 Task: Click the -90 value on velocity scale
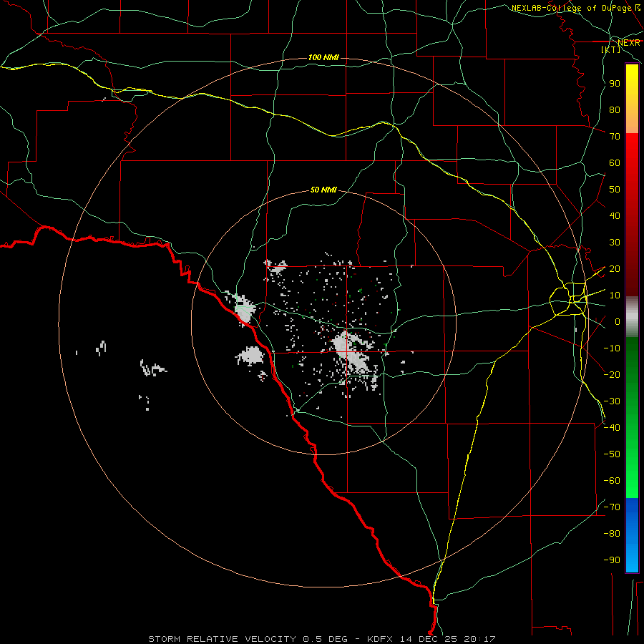tap(612, 560)
